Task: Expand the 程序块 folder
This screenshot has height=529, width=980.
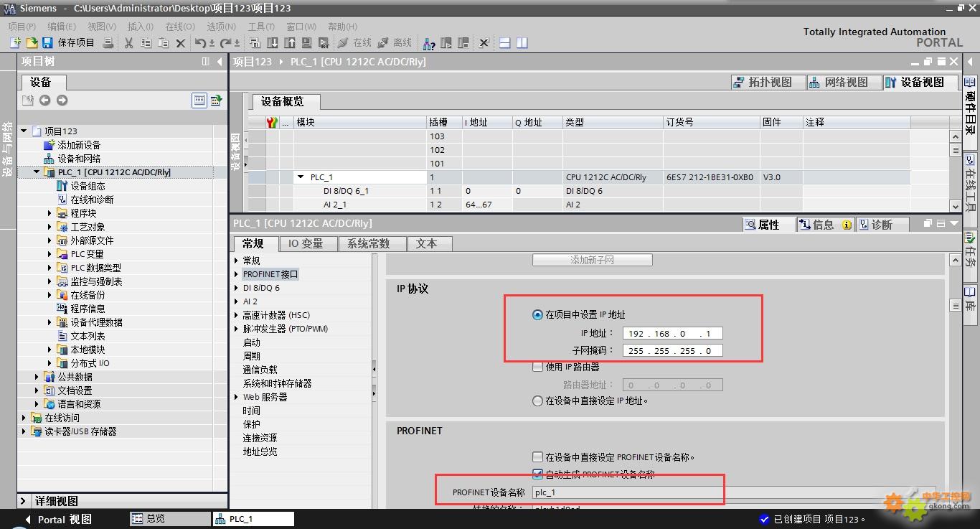Action: pos(50,213)
